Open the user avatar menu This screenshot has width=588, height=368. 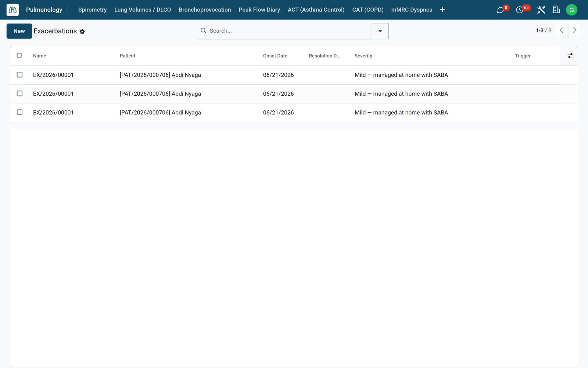[x=571, y=10]
